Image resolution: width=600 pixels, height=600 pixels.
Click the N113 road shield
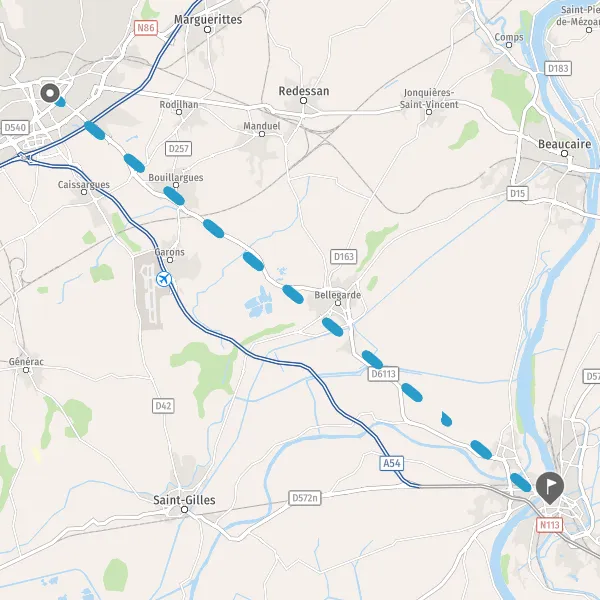point(550,525)
